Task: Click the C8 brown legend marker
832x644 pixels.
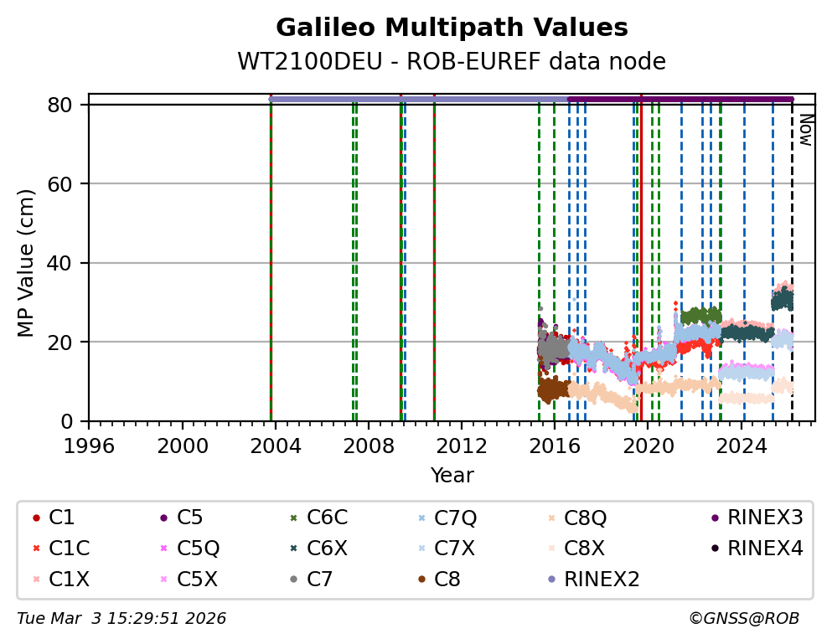Action: coord(421,579)
